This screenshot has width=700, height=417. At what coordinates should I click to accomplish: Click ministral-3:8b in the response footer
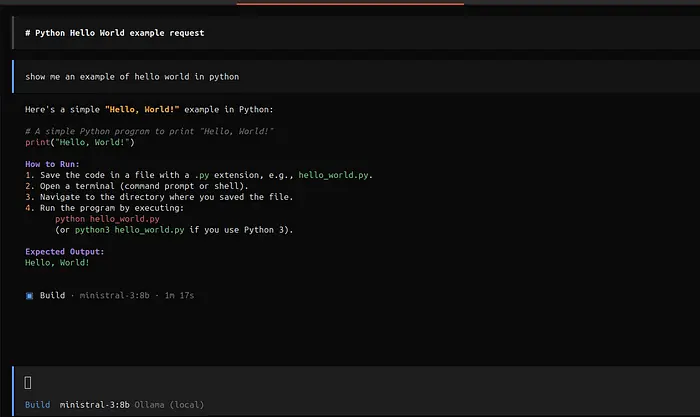(117, 296)
